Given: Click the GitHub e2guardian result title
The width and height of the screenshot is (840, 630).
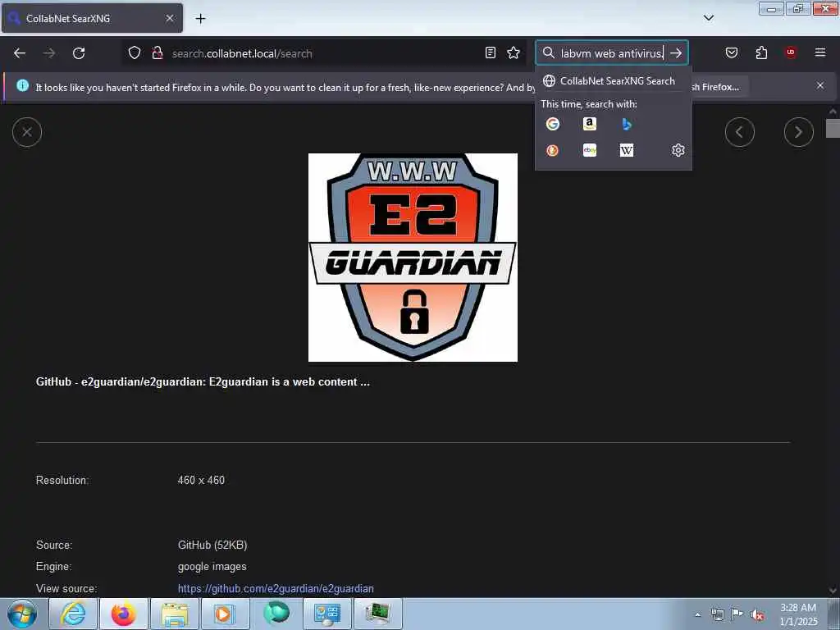Looking at the screenshot, I should 203,382.
